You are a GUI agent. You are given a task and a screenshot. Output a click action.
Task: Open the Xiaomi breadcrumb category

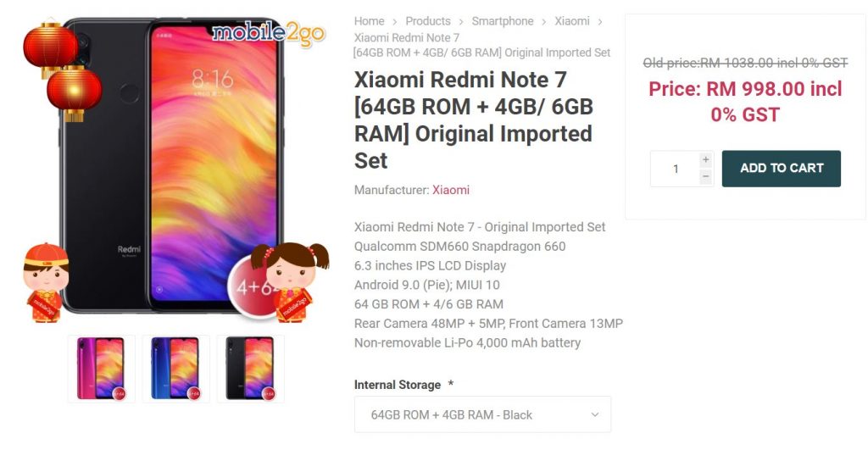(572, 21)
